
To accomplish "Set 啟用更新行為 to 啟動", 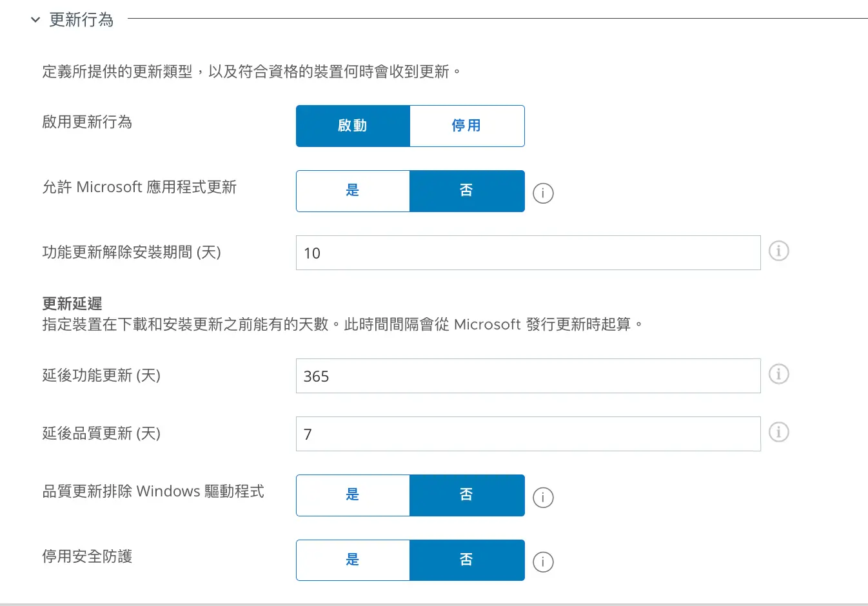I will coord(353,126).
